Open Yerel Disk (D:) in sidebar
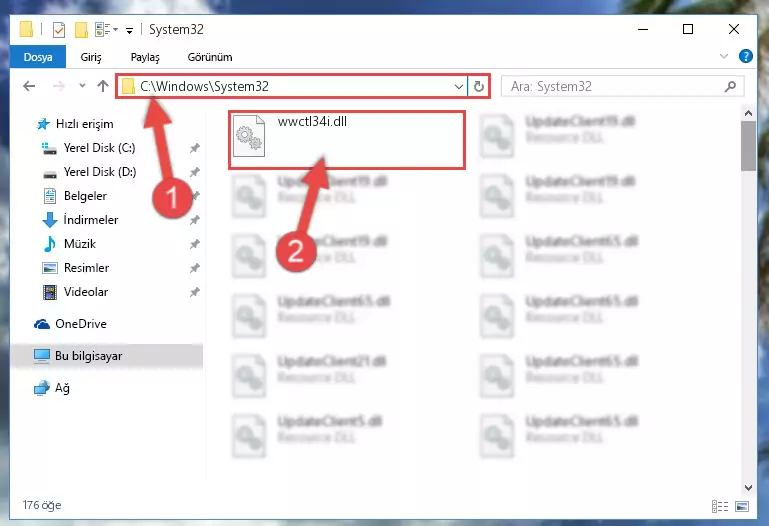This screenshot has width=769, height=526. (100, 172)
